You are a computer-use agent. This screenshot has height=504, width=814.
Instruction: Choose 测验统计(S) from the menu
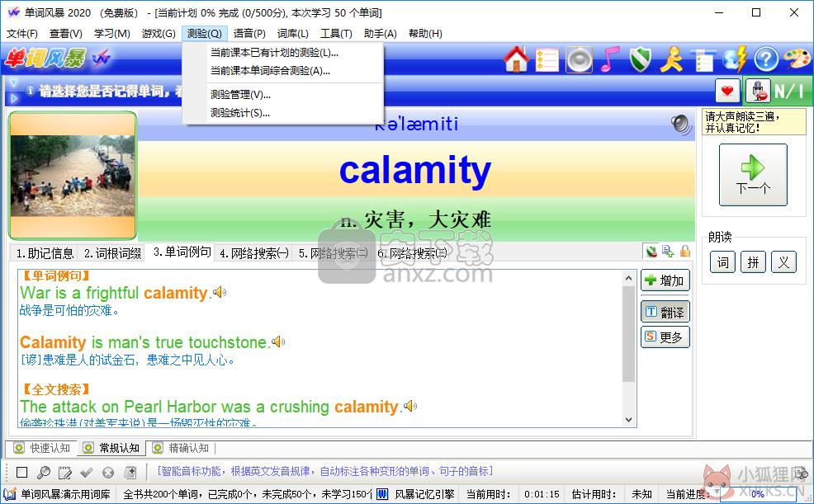point(283,112)
